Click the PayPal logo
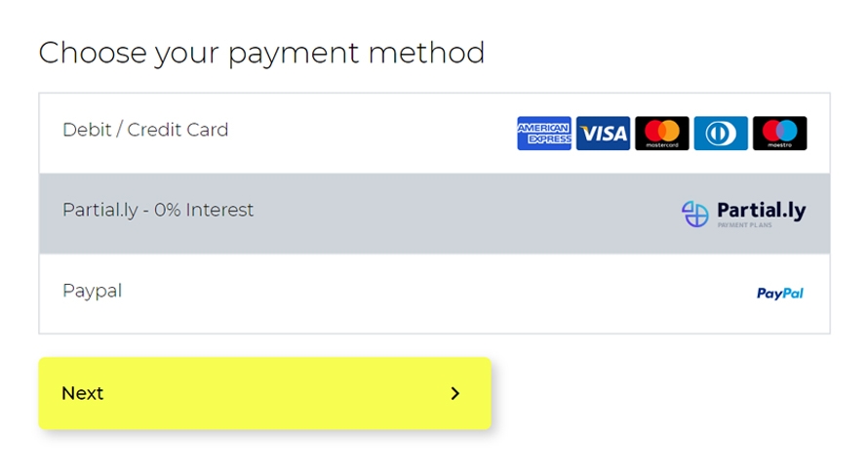 [780, 293]
